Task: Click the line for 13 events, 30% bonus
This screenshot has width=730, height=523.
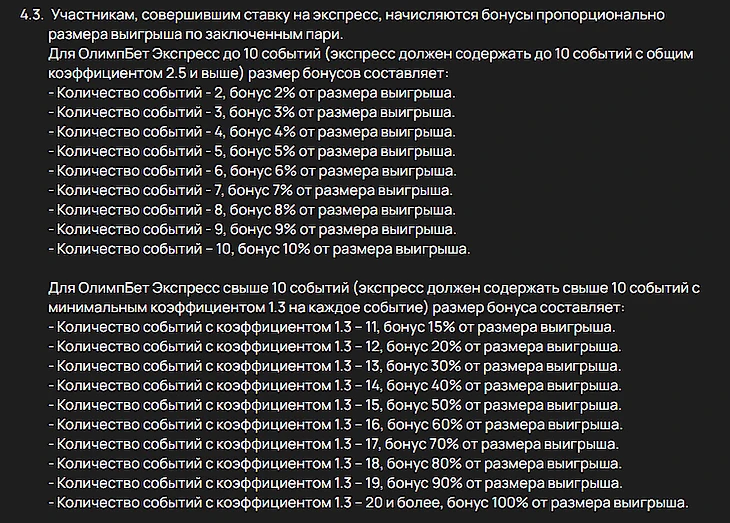Action: 335,366
